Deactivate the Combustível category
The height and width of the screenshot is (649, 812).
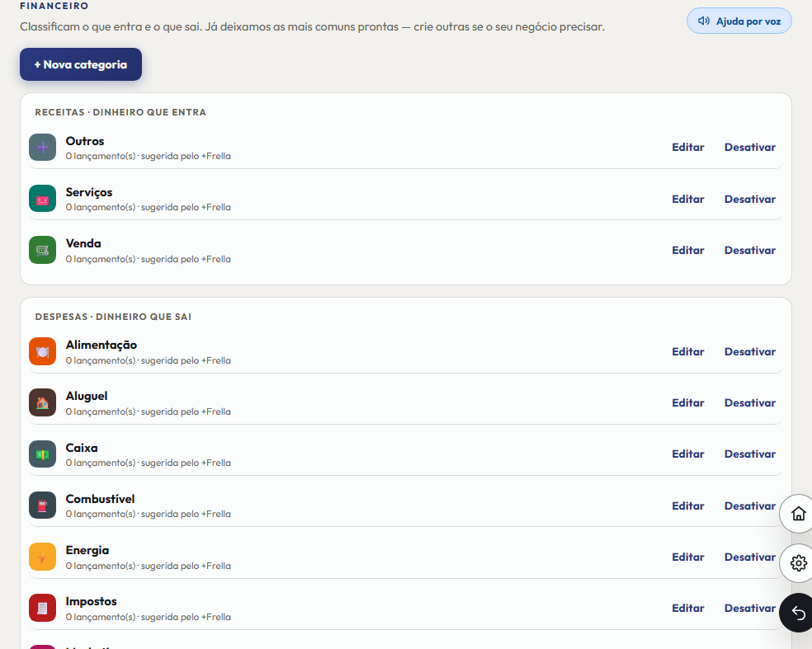click(750, 506)
